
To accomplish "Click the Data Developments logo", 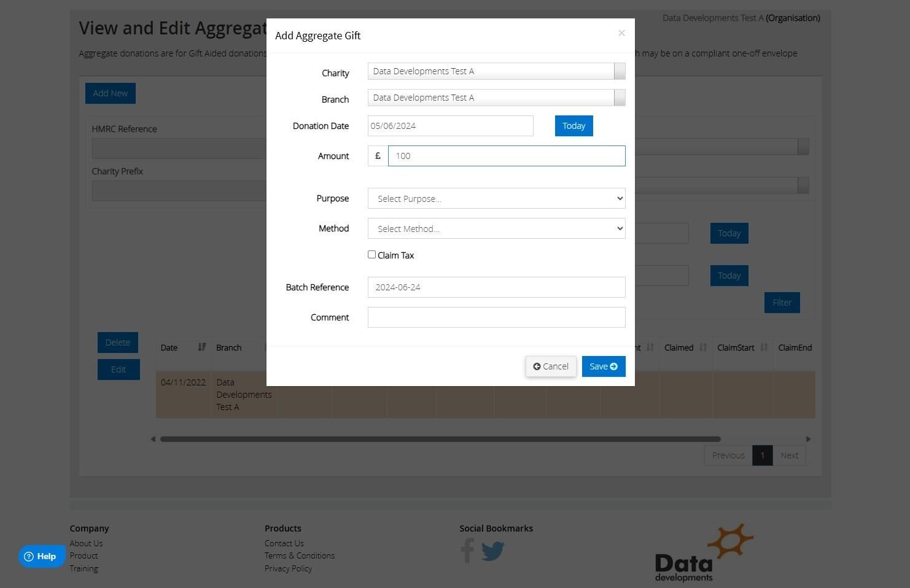I will (x=704, y=552).
